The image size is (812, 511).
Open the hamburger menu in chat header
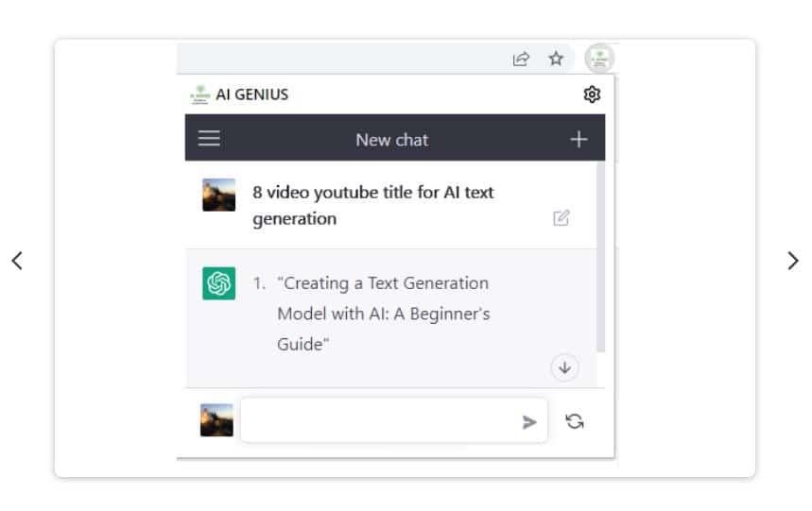click(209, 139)
